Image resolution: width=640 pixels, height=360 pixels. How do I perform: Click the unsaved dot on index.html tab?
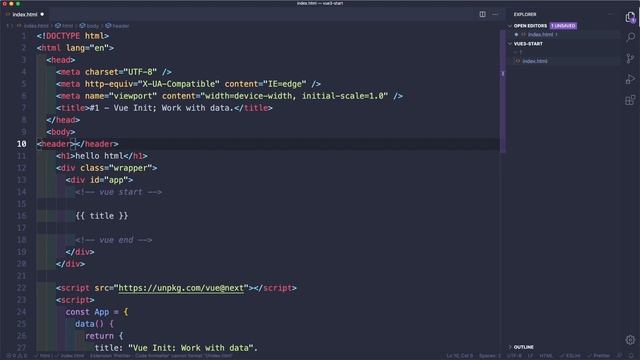point(42,14)
